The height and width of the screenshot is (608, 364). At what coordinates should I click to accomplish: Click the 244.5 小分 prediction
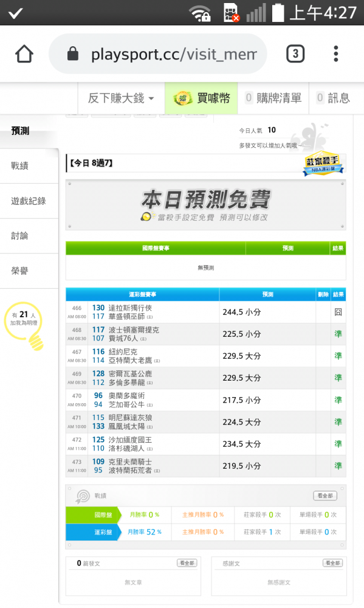point(241,312)
